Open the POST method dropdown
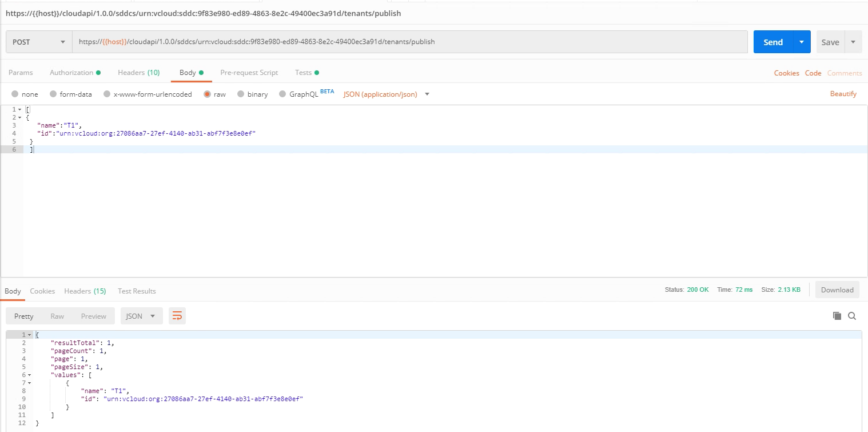868x432 pixels. (39, 42)
